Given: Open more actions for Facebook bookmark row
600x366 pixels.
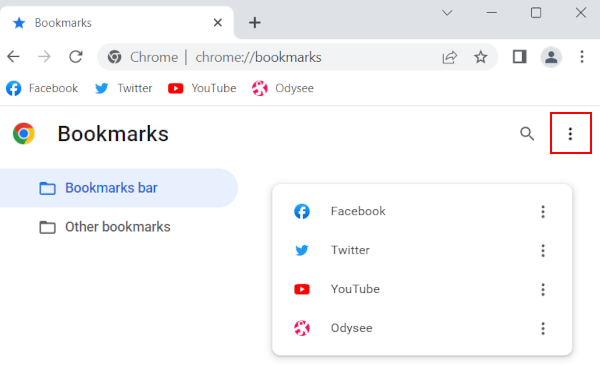Looking at the screenshot, I should click(x=543, y=211).
